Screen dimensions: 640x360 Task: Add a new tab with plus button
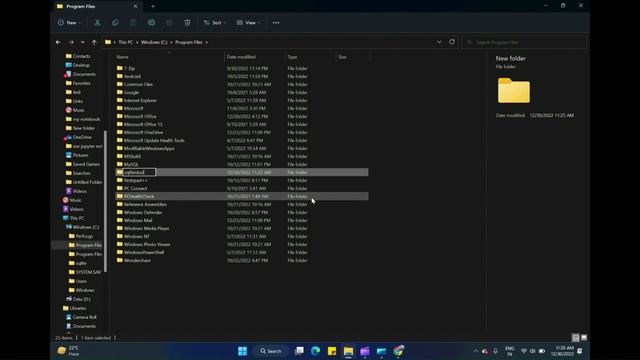[x=153, y=7]
